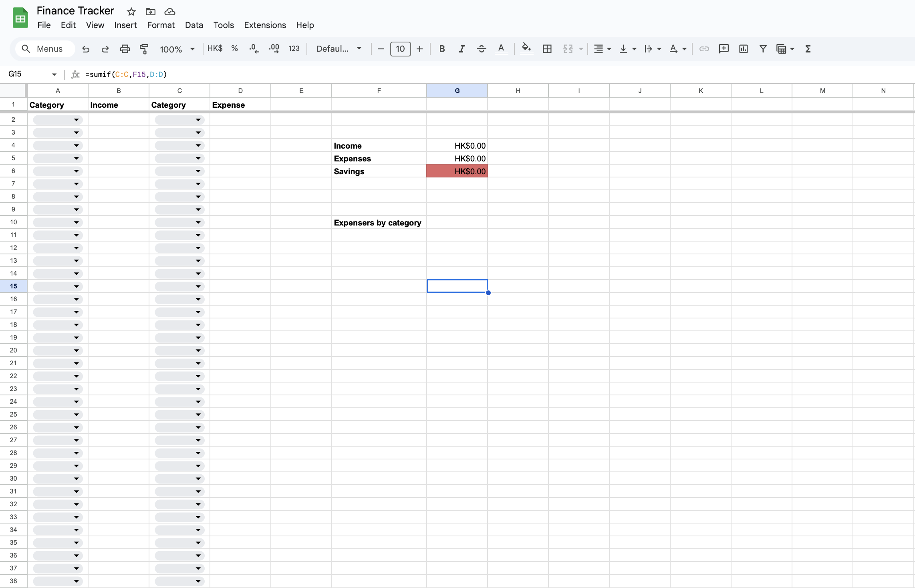Open the View menu
The height and width of the screenshot is (588, 915).
[95, 25]
